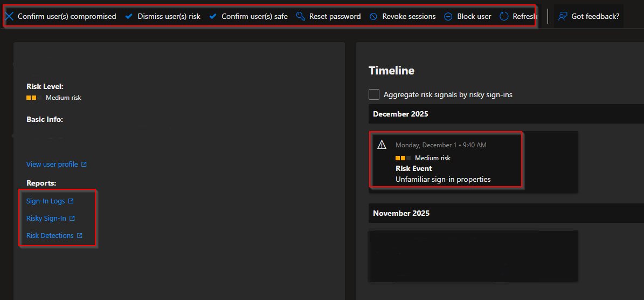Screen dimensions: 644x300
Task: Click the December 2025 timeline header
Action: pos(400,114)
